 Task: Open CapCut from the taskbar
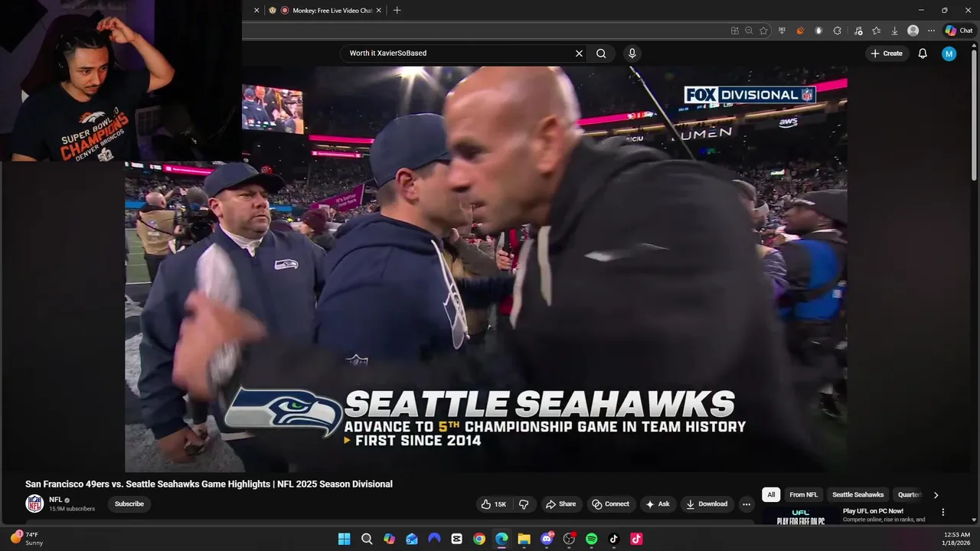tap(456, 539)
